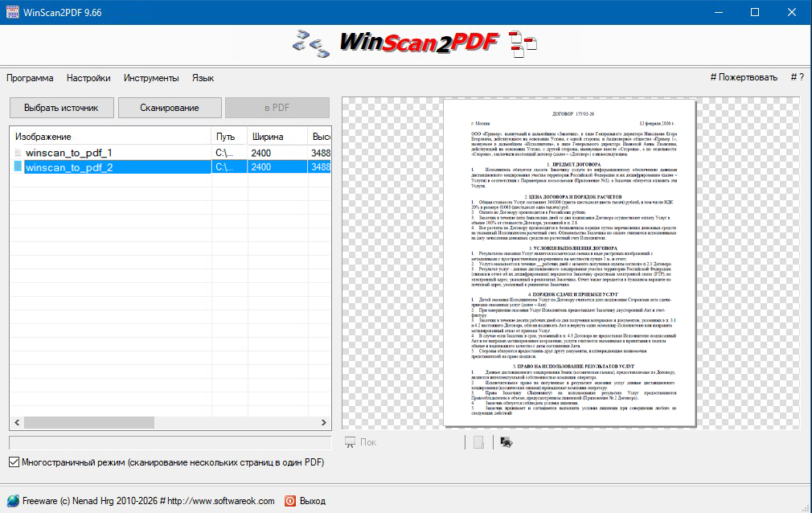Image resolution: width=812 pixels, height=513 pixels.
Task: Click the Сканирование button
Action: pyautogui.click(x=170, y=108)
